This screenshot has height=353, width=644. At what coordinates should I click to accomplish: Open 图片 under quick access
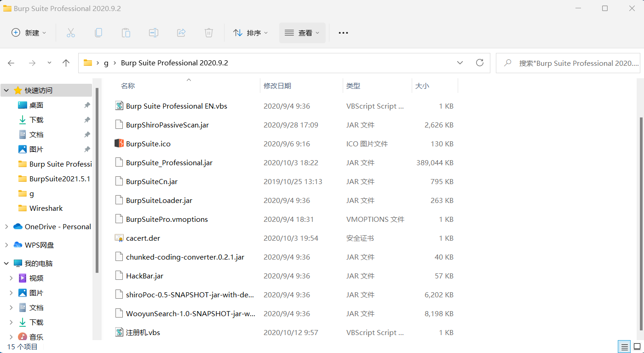(36, 149)
